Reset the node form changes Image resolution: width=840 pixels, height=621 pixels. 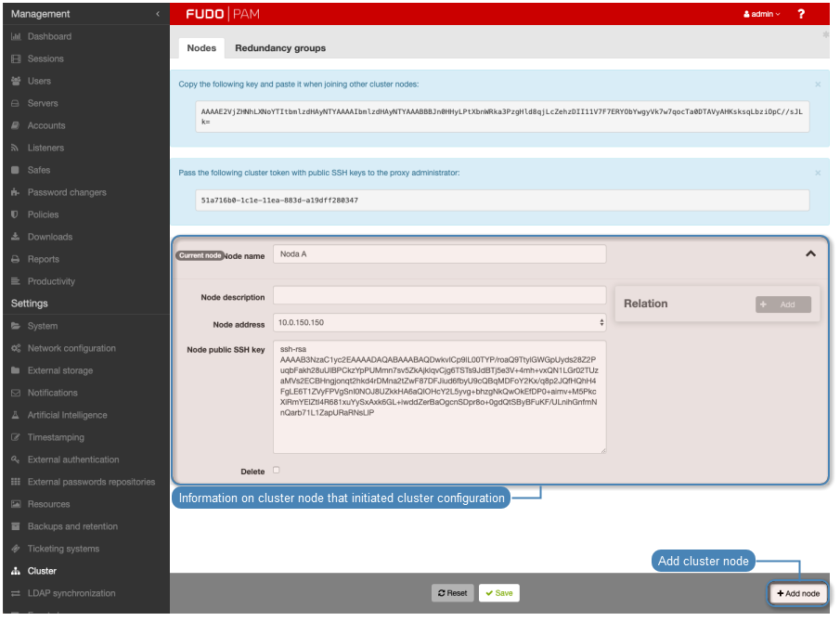tap(452, 592)
